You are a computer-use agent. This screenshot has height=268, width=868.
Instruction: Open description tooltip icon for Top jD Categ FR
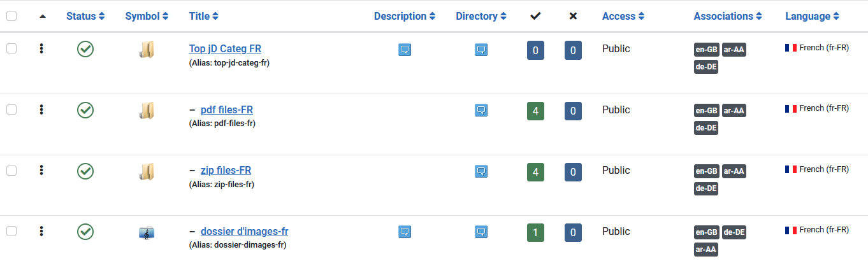(x=404, y=50)
